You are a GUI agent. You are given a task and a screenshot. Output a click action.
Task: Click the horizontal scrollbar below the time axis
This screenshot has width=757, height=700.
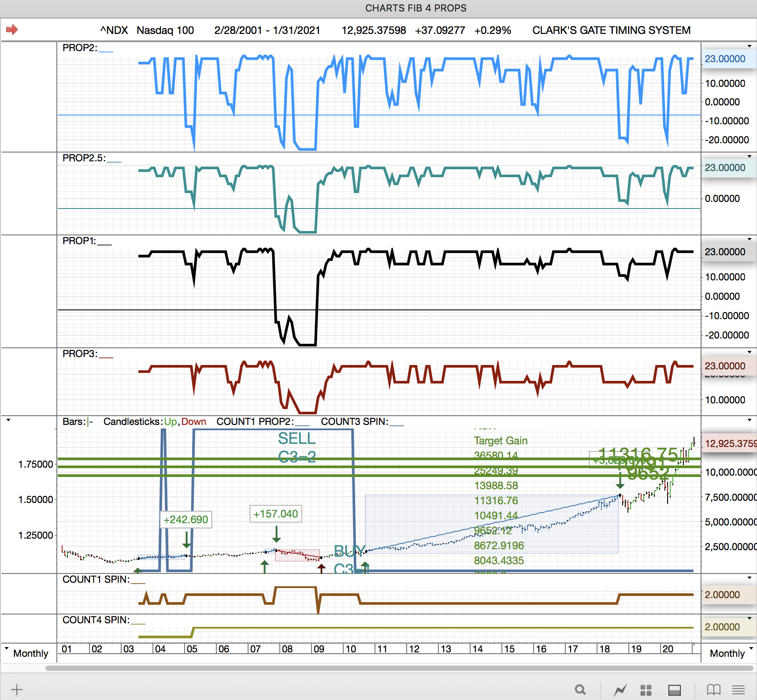[399, 668]
